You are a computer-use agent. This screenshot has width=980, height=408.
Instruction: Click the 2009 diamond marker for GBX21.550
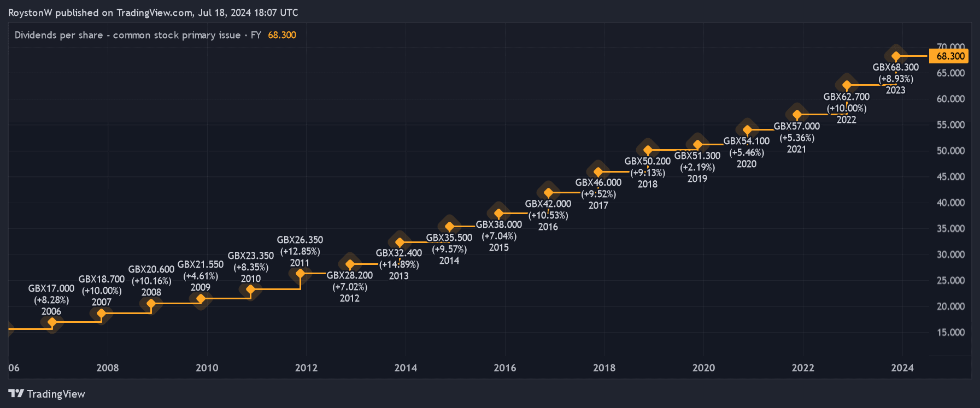201,299
